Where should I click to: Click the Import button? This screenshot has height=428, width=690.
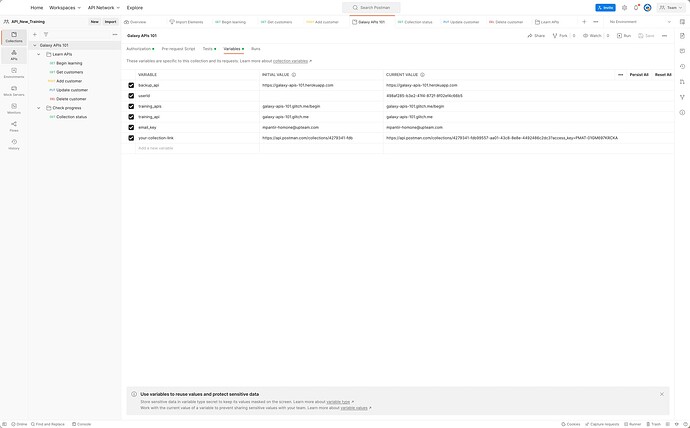point(110,22)
